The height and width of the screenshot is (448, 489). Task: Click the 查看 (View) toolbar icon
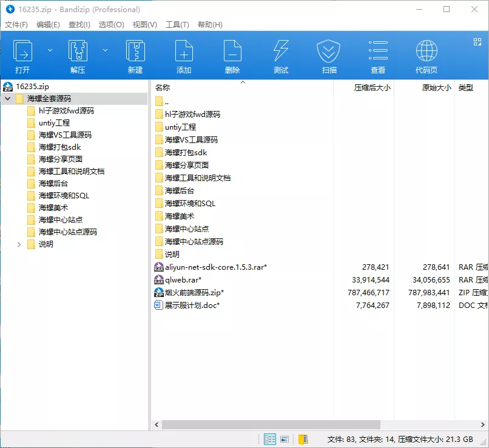pyautogui.click(x=377, y=55)
